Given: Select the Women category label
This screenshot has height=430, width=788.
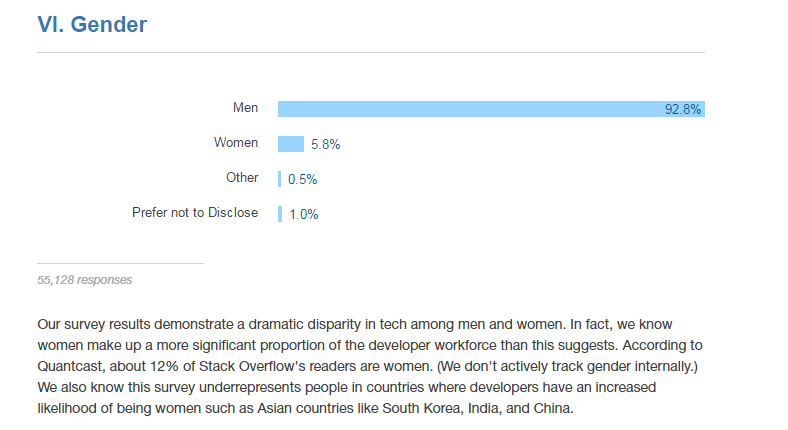Looking at the screenshot, I should (236, 143).
